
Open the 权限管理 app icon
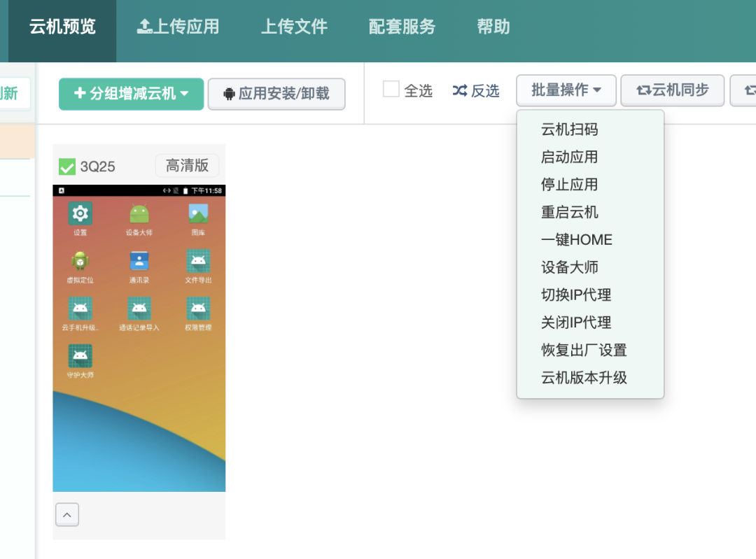click(x=198, y=309)
